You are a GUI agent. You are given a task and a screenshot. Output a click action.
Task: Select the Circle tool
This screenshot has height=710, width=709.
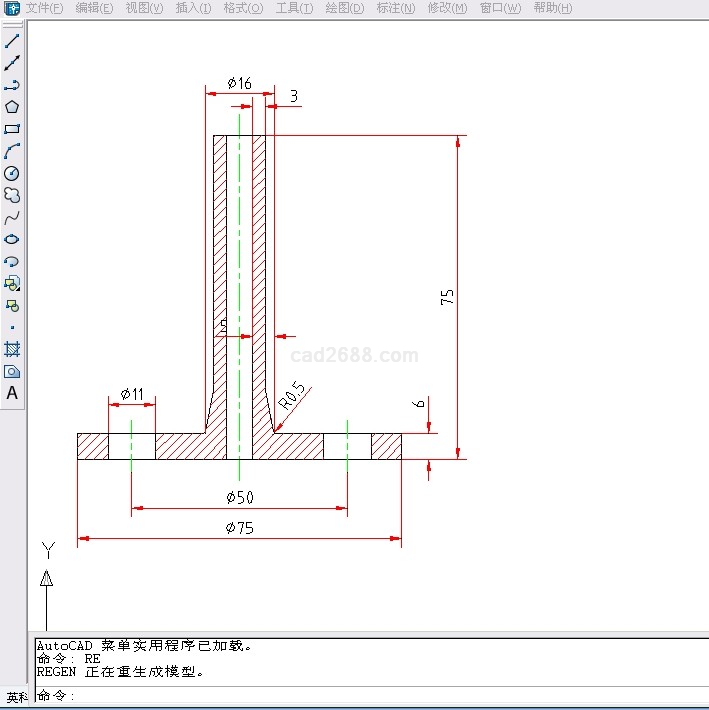point(12,173)
